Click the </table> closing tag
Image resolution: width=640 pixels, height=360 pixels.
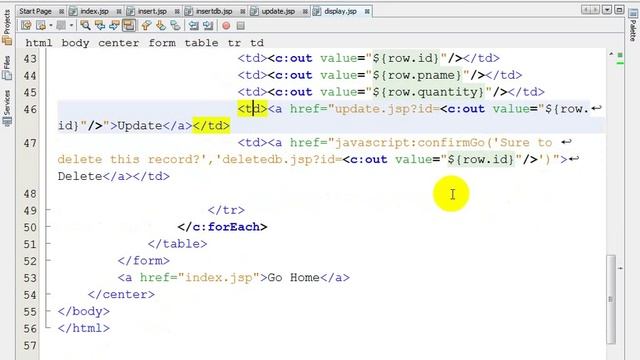coord(178,244)
